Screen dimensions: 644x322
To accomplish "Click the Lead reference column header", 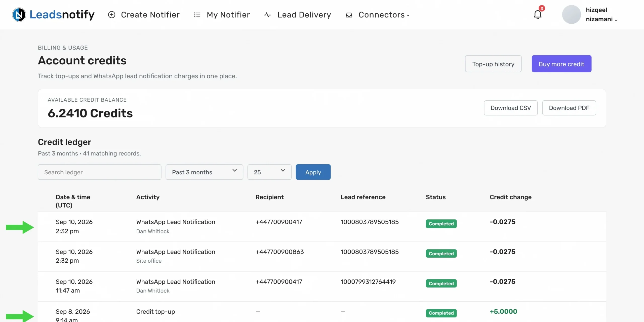I will click(363, 197).
